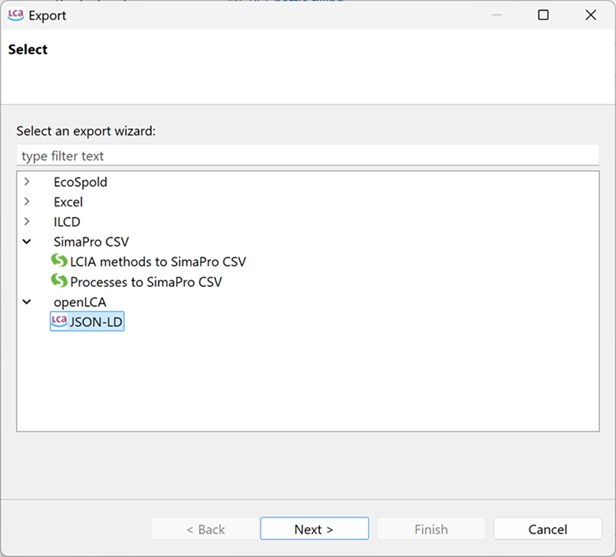This screenshot has height=557, width=616.
Task: Select LCIA methods to SimaPro CSV
Action: click(158, 262)
